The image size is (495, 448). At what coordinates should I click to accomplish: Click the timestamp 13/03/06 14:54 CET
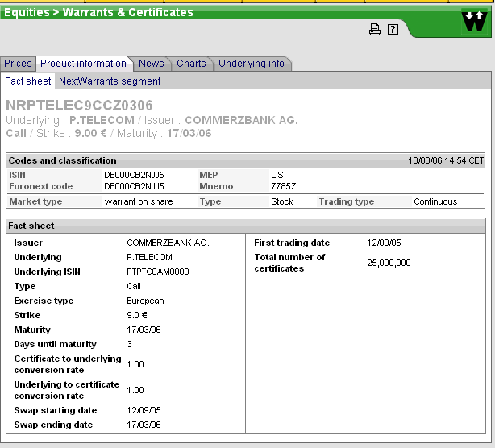coord(446,160)
